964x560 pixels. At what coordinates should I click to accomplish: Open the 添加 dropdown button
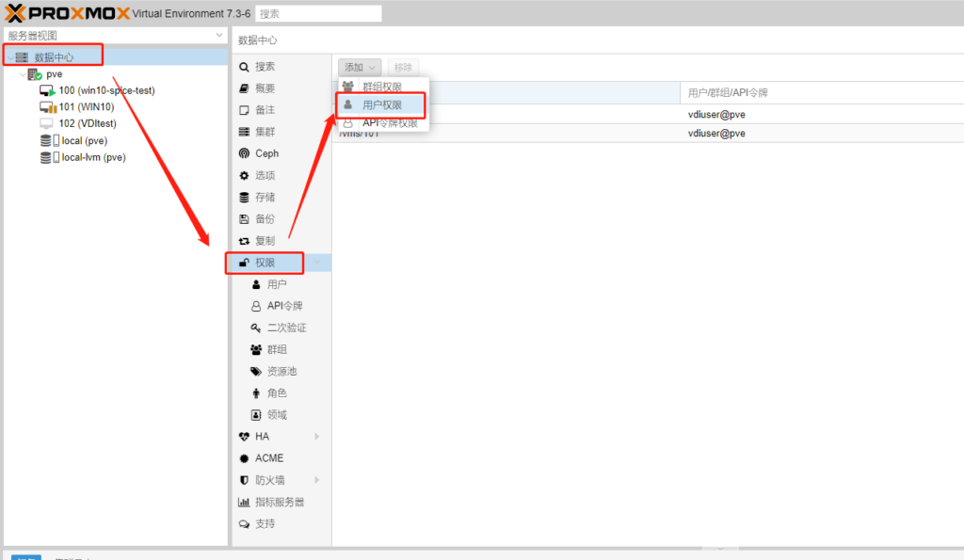pos(360,68)
